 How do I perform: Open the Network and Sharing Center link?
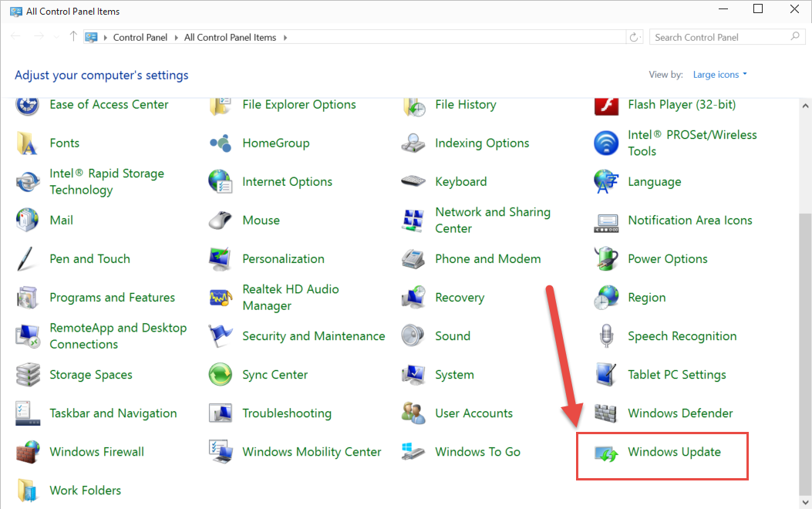(x=493, y=220)
